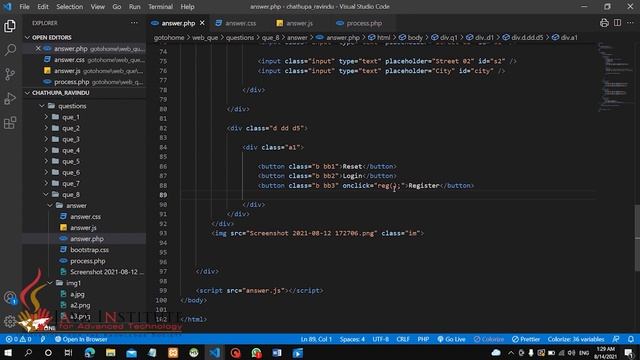Open Run and Debug view
This screenshot has height=360, width=640.
[10, 98]
